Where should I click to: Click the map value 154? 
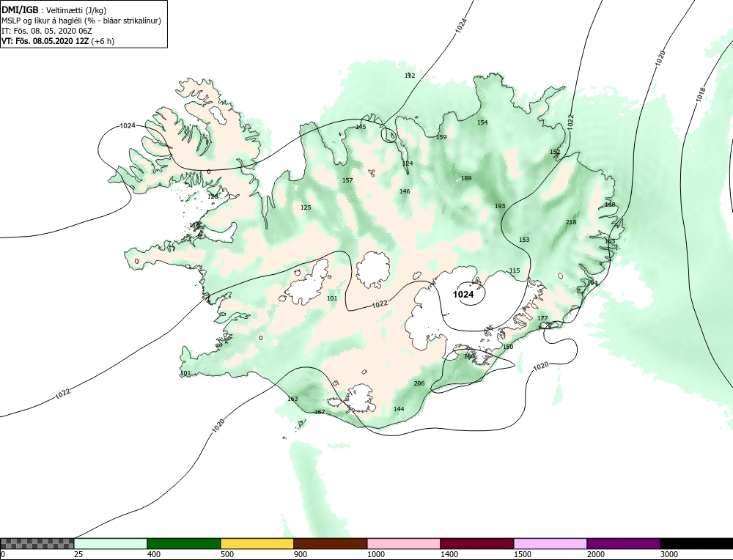pos(482,122)
